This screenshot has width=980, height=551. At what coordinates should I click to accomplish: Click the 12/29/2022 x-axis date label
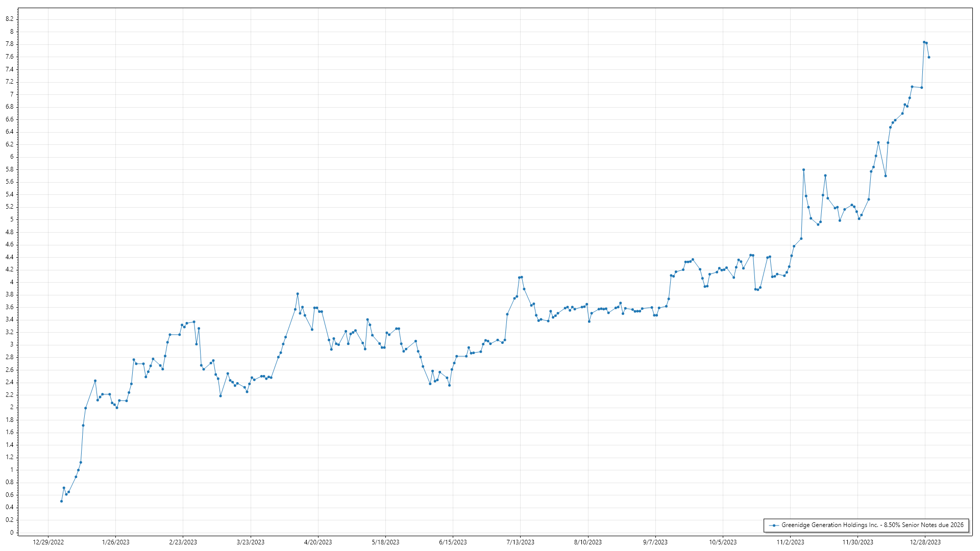pos(48,542)
